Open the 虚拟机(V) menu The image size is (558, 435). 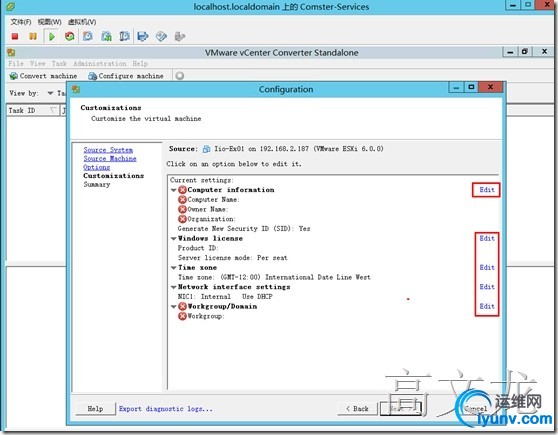pos(82,22)
